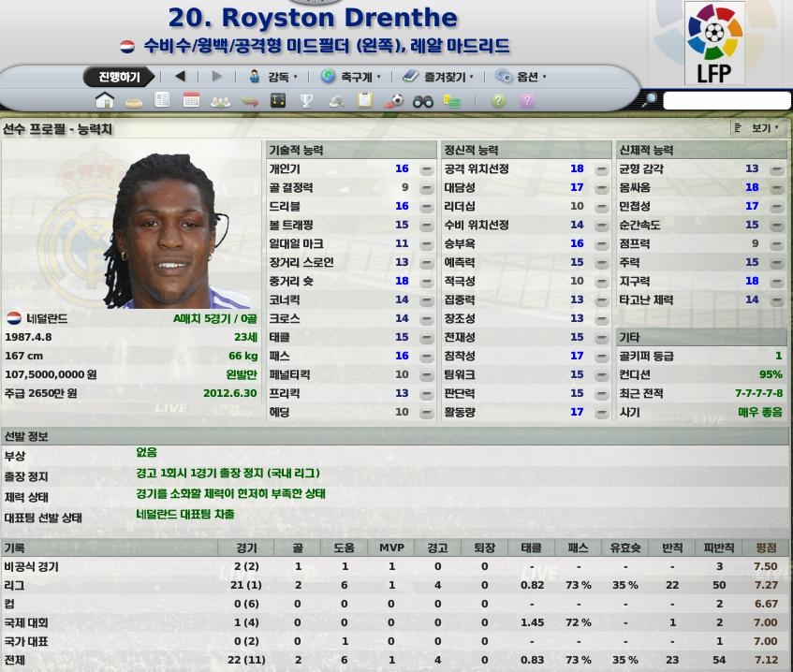Sort records by the 골 column header
This screenshot has width=793, height=672.
click(298, 548)
